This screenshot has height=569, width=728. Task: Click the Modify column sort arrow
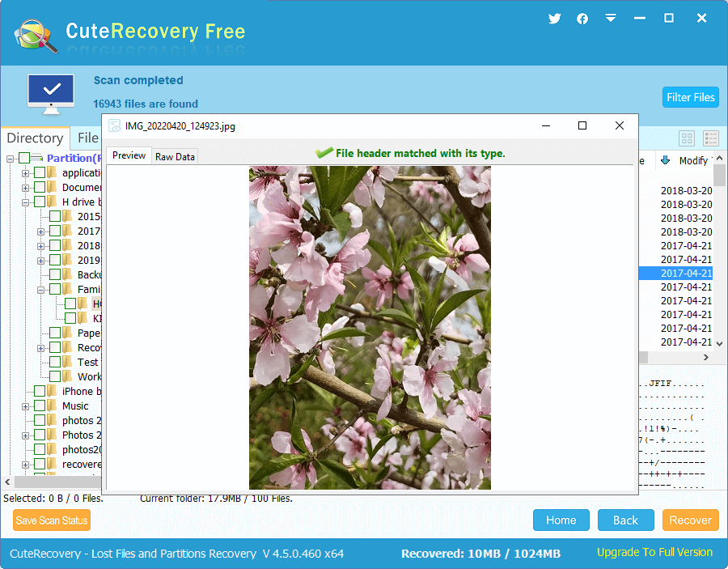pos(665,160)
